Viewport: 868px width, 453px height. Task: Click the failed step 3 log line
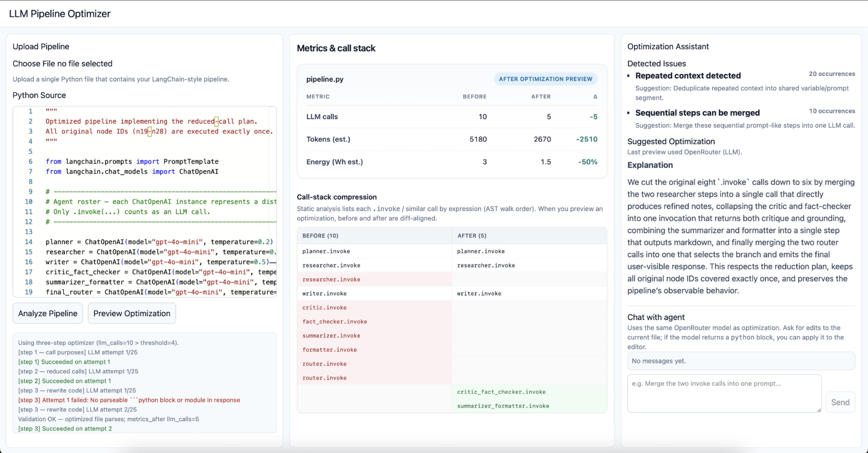pos(129,400)
